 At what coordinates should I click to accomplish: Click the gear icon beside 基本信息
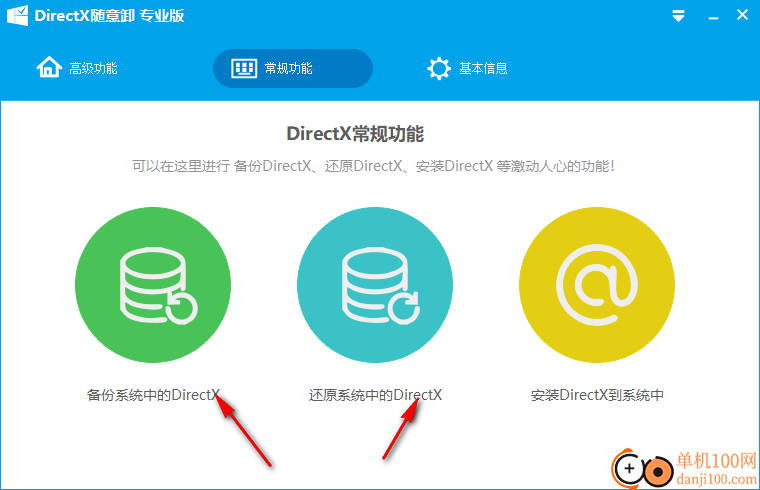(439, 68)
